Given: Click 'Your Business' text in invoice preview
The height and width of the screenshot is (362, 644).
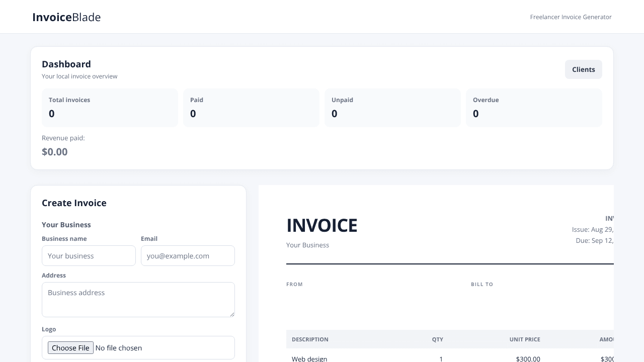Looking at the screenshot, I should (x=307, y=245).
